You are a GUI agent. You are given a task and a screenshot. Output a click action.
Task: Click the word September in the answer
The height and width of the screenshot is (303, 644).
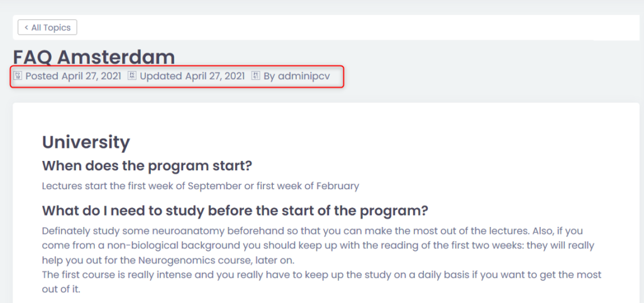(x=214, y=186)
